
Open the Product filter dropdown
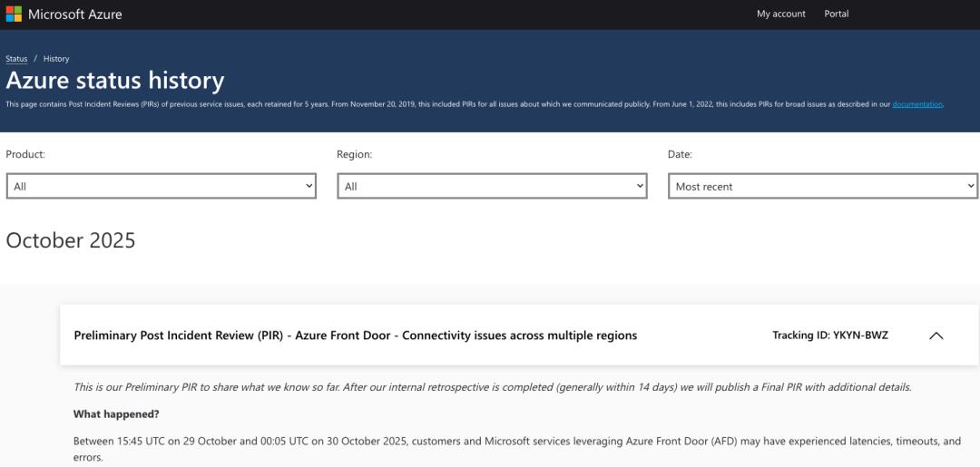[x=161, y=186]
